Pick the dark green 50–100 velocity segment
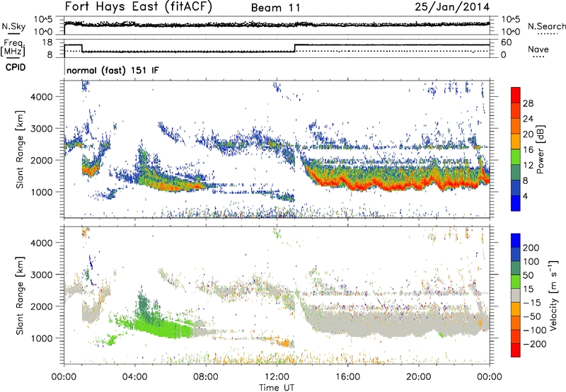Image resolution: width=566 pixels, height=392 pixels. (516, 268)
